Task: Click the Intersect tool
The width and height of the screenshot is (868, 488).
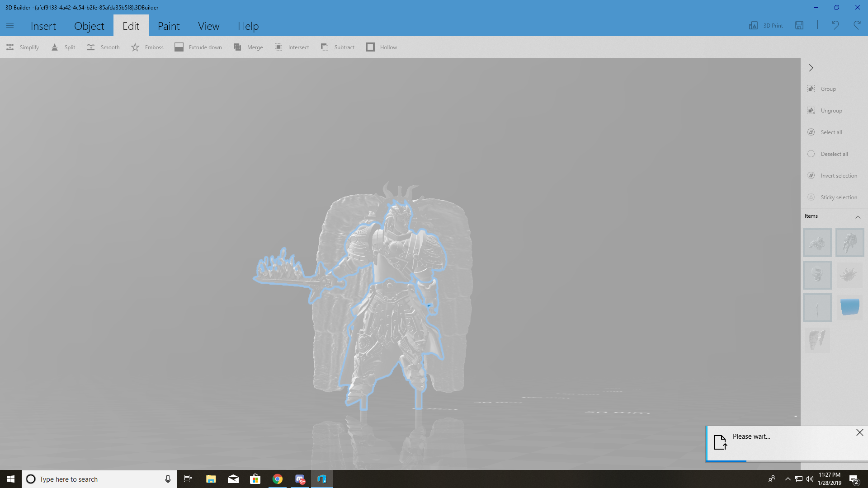Action: tap(292, 47)
